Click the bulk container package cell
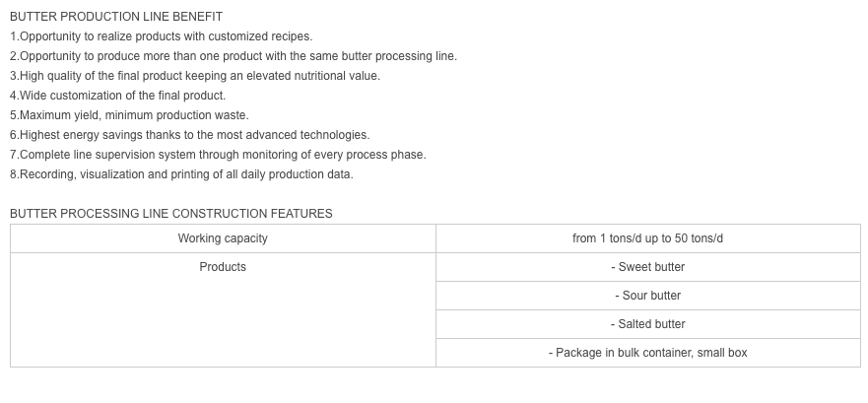 pyautogui.click(x=647, y=353)
